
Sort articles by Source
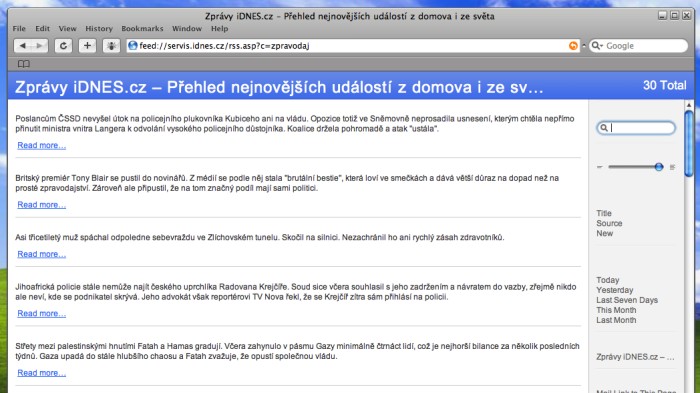click(x=609, y=223)
